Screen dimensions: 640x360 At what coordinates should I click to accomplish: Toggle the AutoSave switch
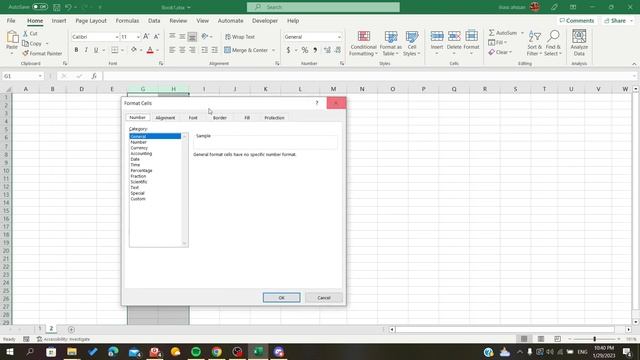point(40,7)
